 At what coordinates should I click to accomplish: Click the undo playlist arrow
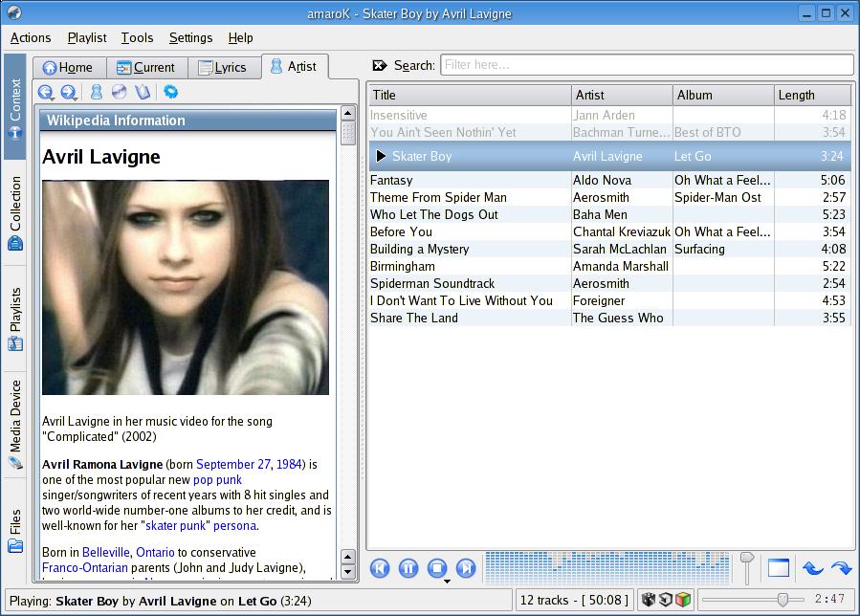[x=812, y=568]
